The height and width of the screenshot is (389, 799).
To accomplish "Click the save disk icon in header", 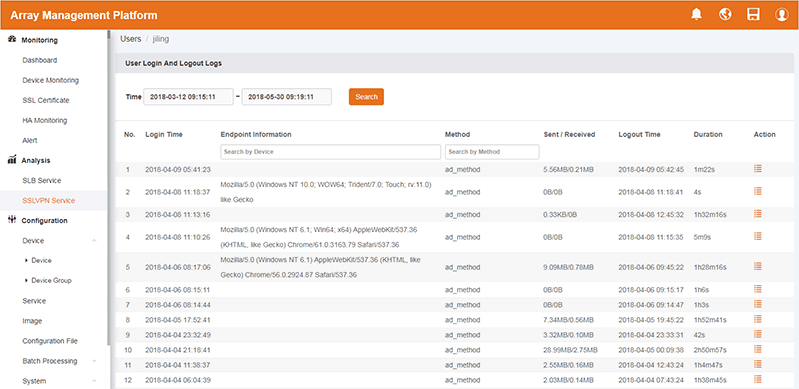I will point(753,14).
